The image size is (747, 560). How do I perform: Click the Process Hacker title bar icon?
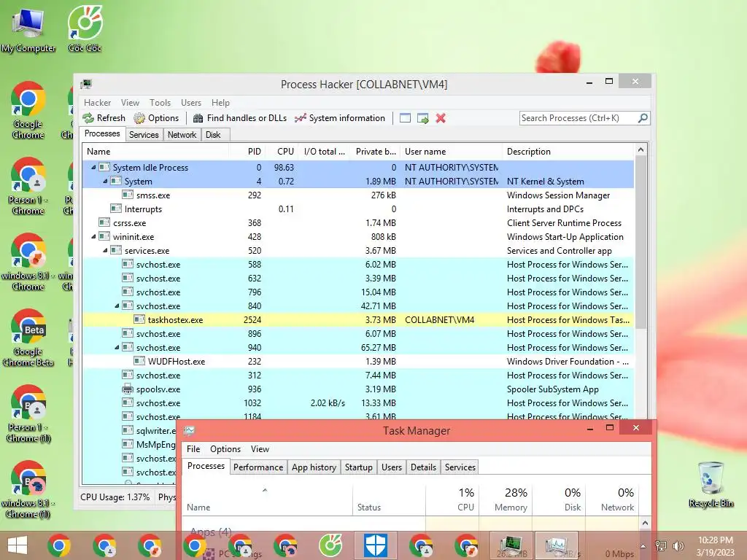86,85
